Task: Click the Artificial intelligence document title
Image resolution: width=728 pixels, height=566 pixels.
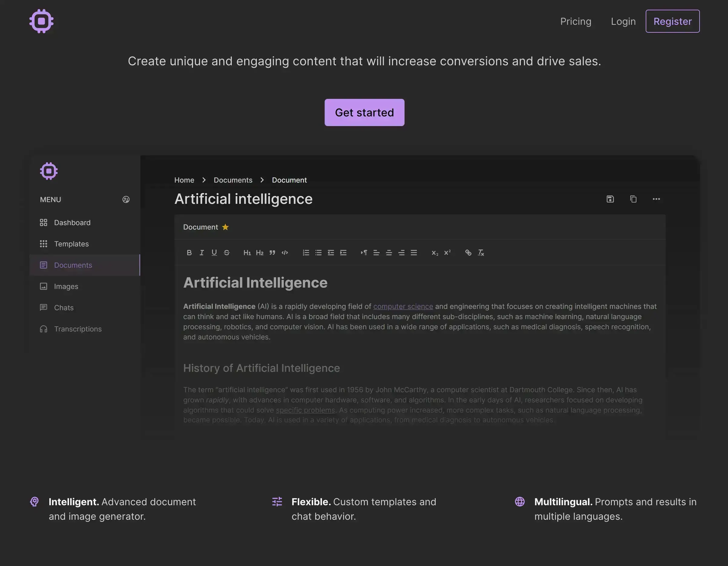Action: click(x=243, y=199)
